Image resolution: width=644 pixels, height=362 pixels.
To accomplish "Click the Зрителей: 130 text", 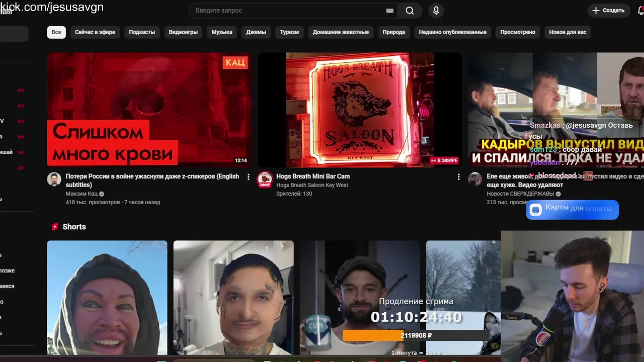I will (x=294, y=194).
